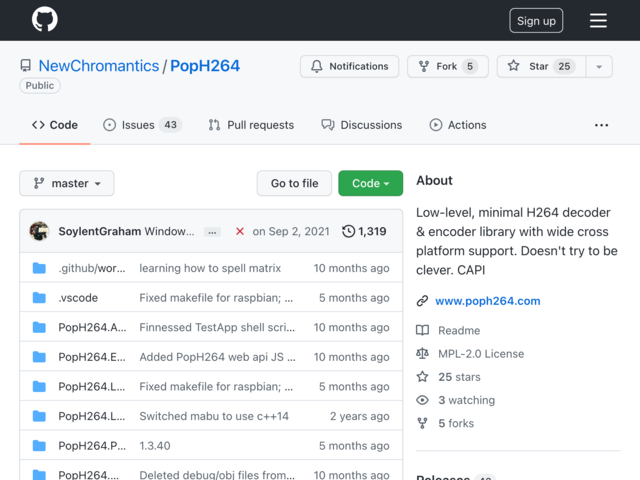Open the hamburger navigation menu

pyautogui.click(x=598, y=20)
